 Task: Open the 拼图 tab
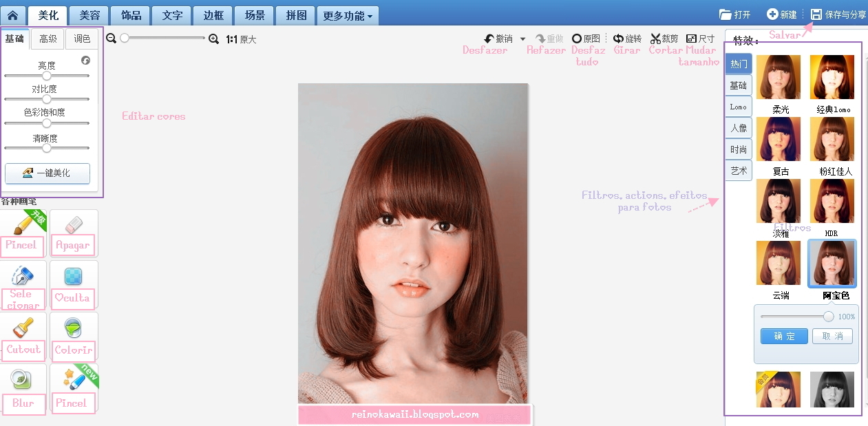pos(296,15)
